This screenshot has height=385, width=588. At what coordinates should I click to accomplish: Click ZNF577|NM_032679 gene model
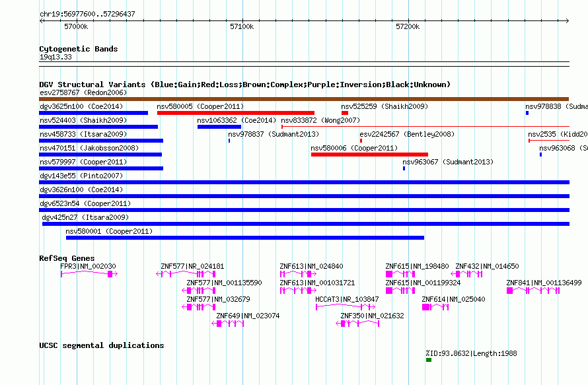(x=198, y=307)
